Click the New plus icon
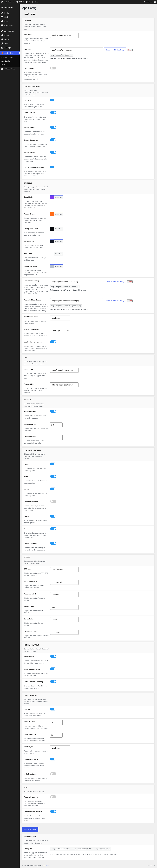Image resolution: width=157 pixels, height=868 pixels. pyautogui.click(x=33, y=2)
